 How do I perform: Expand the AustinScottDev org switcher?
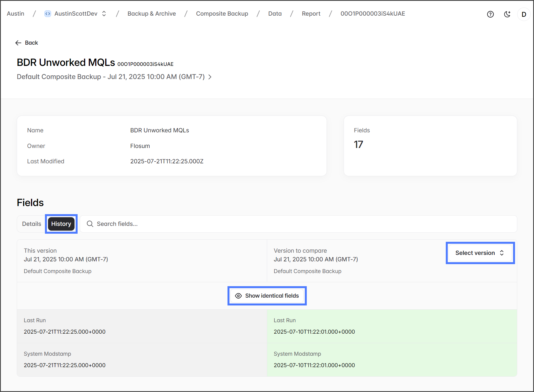[x=104, y=14]
